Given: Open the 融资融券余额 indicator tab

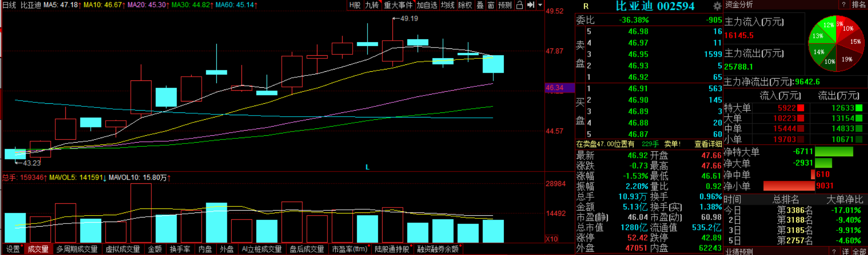Looking at the screenshot, I should pyautogui.click(x=438, y=249).
